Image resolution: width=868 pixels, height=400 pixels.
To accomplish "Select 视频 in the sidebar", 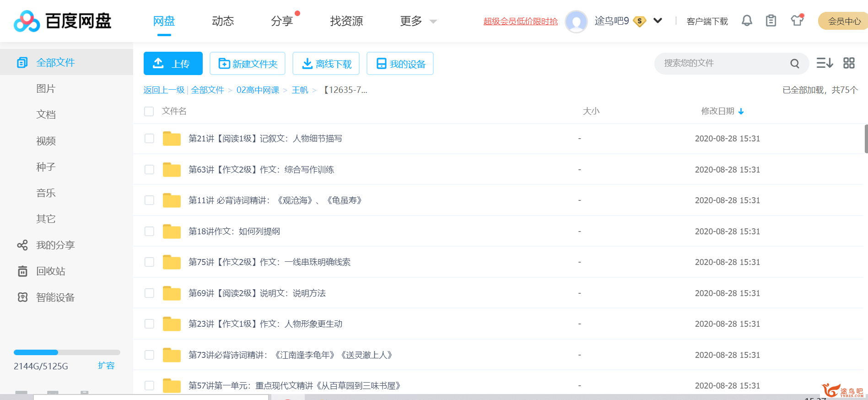I will [x=46, y=141].
